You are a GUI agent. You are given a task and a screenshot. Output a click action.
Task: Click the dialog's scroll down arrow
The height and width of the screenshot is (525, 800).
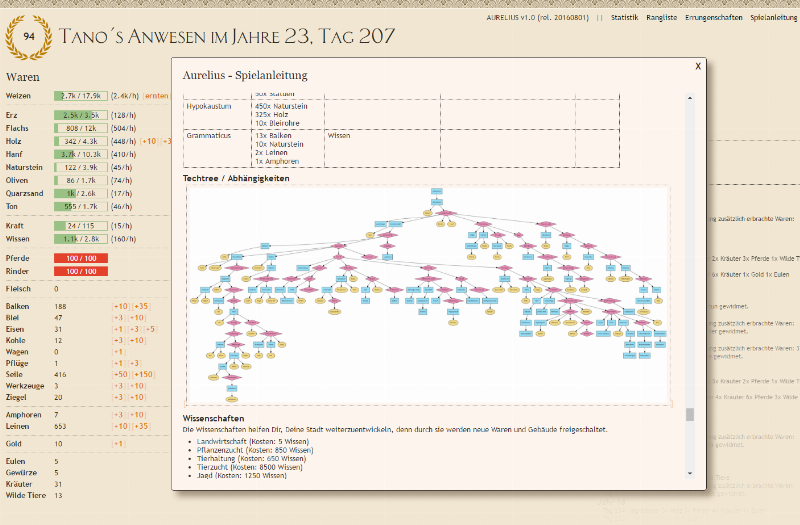[690, 473]
